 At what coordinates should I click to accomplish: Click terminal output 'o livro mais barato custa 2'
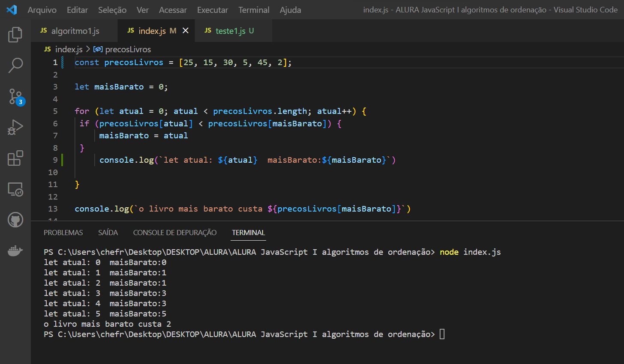click(107, 324)
